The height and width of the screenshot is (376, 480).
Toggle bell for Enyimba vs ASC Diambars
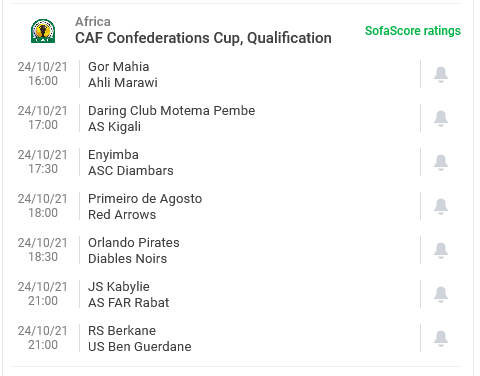[441, 162]
